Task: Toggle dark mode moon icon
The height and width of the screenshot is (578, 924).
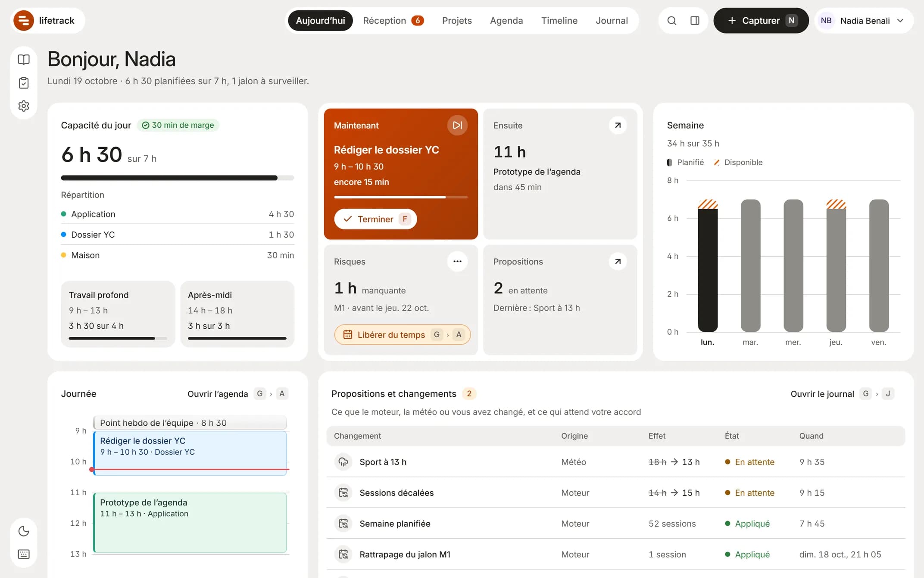Action: (x=24, y=531)
